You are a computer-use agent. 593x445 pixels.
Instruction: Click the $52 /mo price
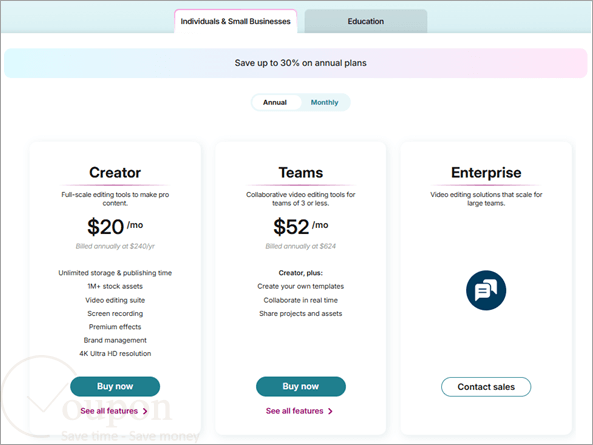pyautogui.click(x=301, y=226)
